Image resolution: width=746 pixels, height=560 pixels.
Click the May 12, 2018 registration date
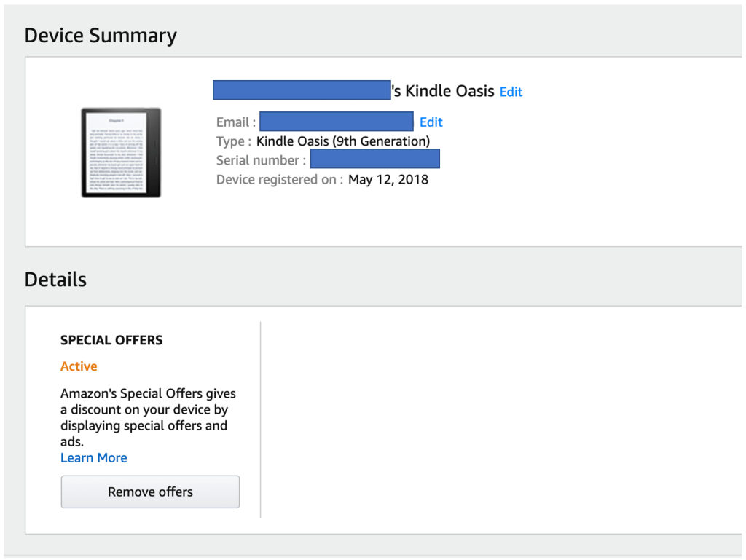[x=388, y=179]
